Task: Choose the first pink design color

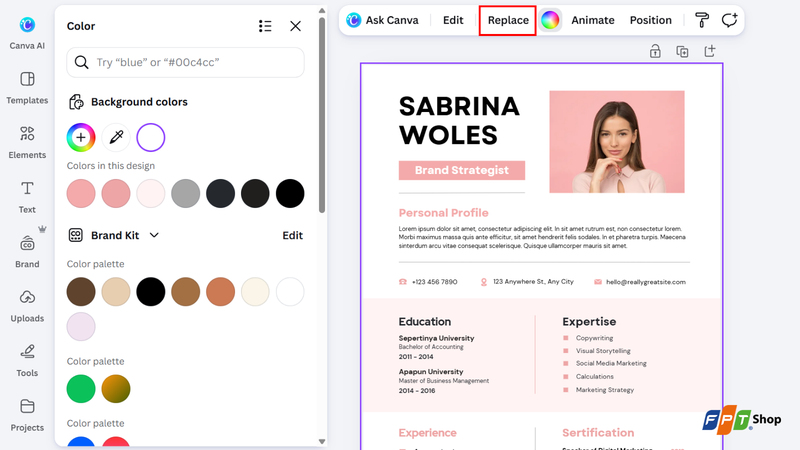Action: click(x=81, y=193)
